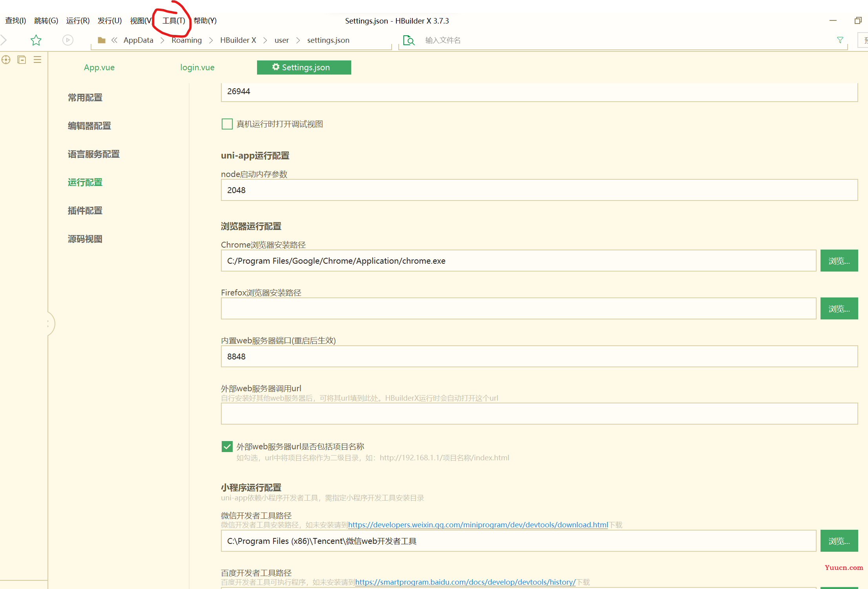The width and height of the screenshot is (868, 589).
Task: Open the 语言服务配置 settings section
Action: (x=94, y=154)
